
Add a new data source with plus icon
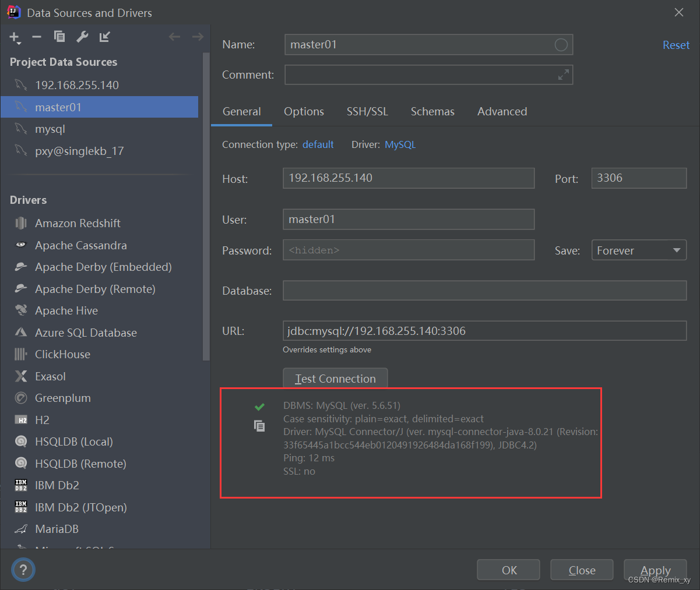click(x=15, y=37)
